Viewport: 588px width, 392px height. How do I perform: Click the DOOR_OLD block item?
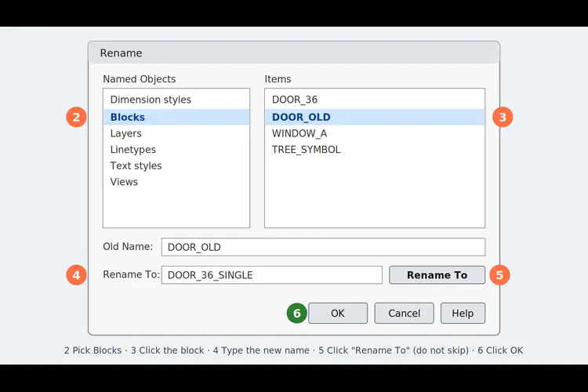pyautogui.click(x=375, y=117)
